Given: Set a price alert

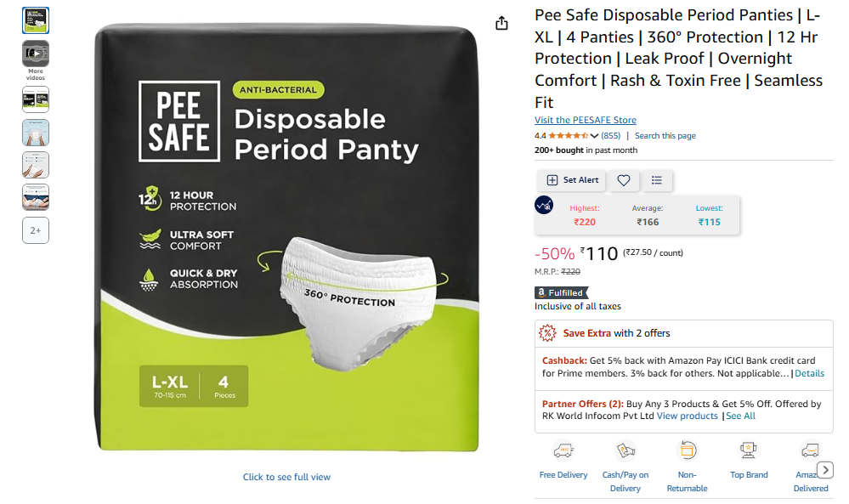Looking at the screenshot, I should (572, 180).
